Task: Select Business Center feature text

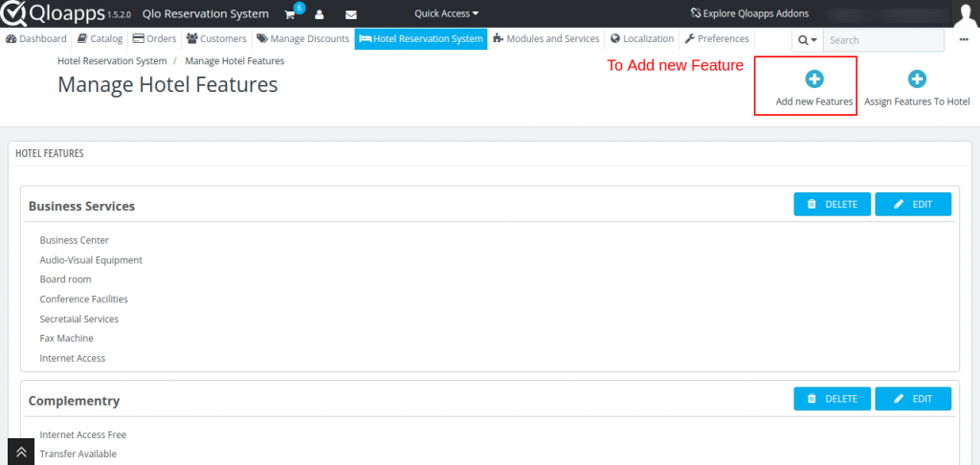Action: coord(75,240)
